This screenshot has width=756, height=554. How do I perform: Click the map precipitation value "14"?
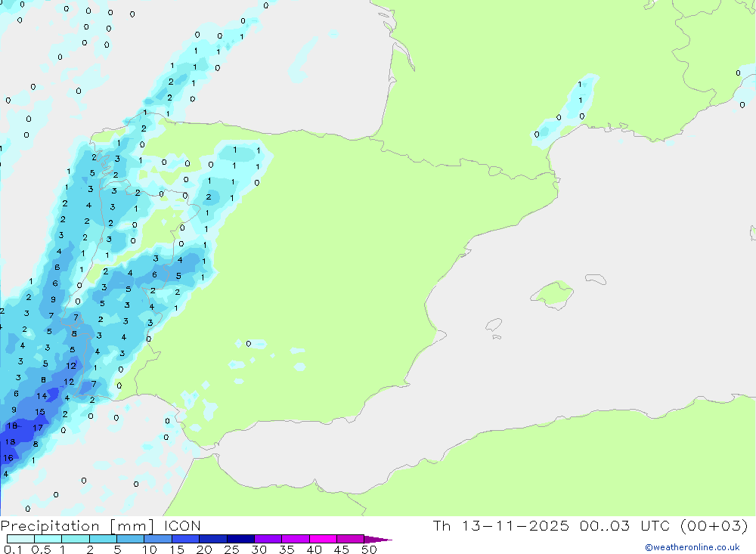tap(42, 396)
